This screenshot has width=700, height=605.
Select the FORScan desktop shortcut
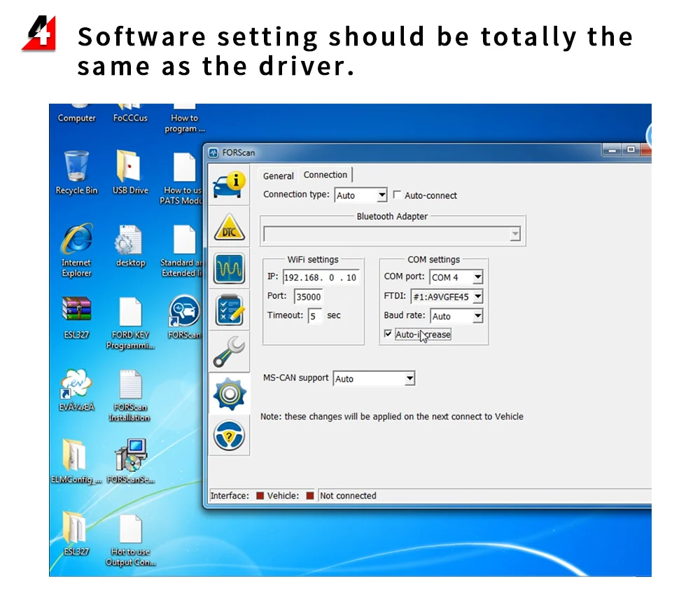click(185, 317)
